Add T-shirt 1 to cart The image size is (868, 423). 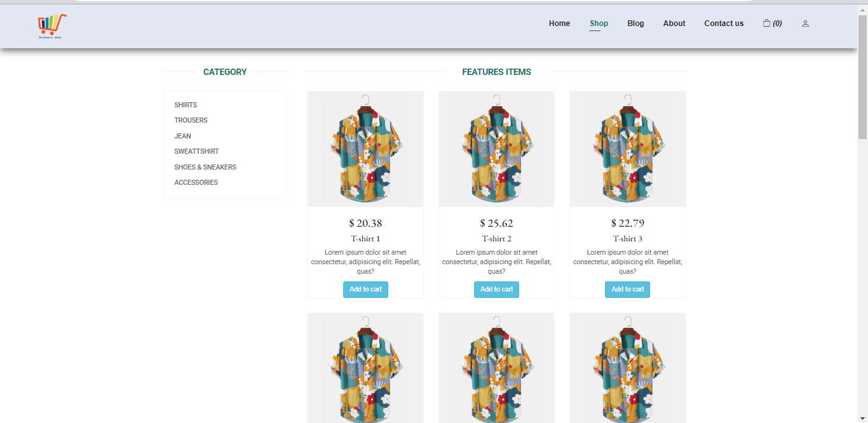365,289
